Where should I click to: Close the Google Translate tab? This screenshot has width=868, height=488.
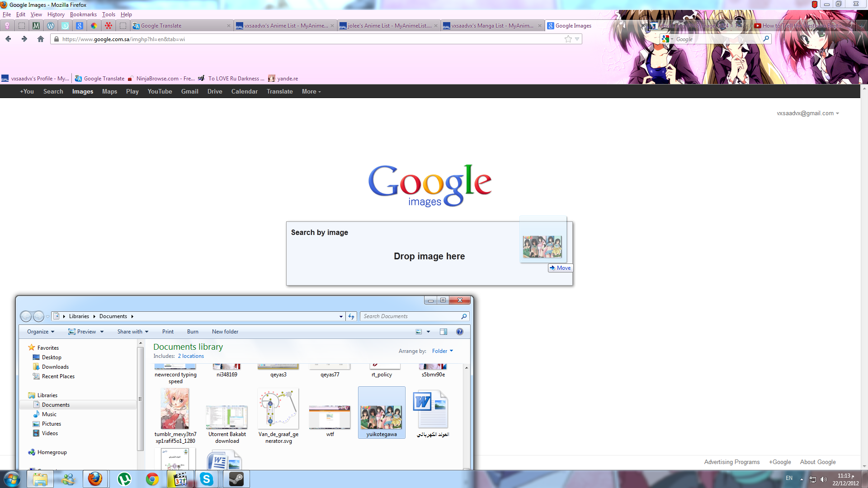pyautogui.click(x=228, y=26)
